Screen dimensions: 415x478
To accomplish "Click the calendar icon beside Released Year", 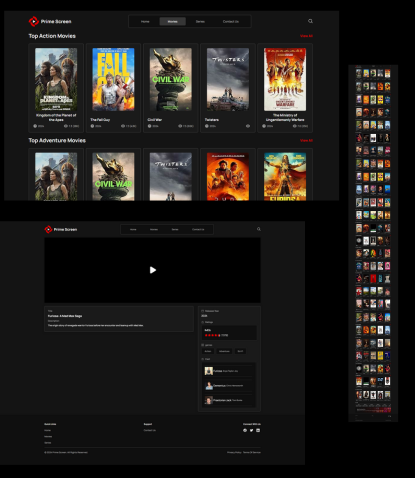I will click(203, 311).
